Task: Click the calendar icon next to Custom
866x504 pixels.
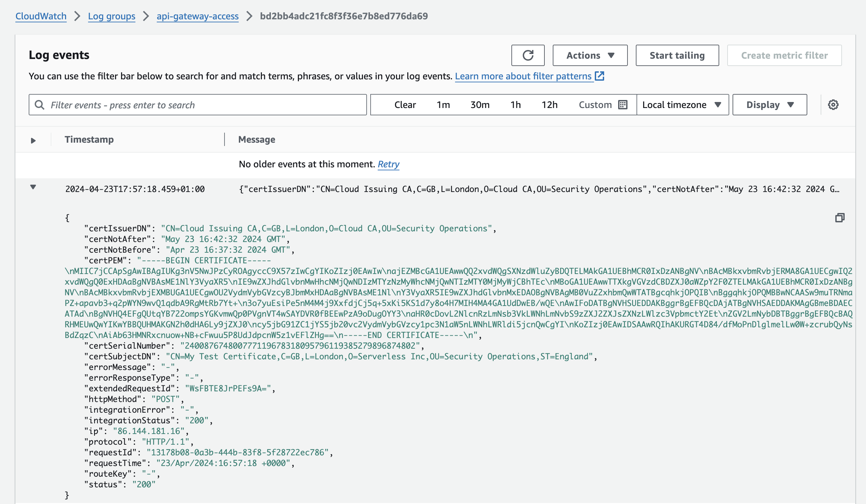Action: coord(622,105)
